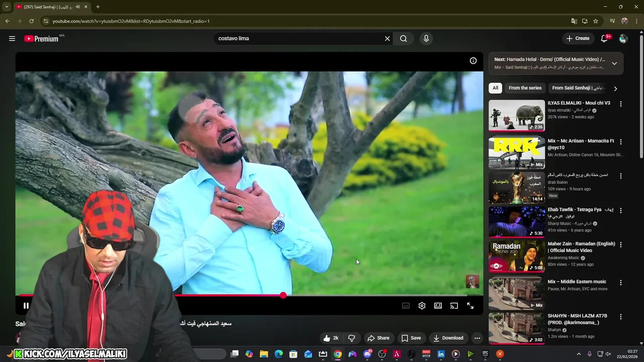This screenshot has height=362, width=644.
Task: Open Maher Zain Ramadan video thumbnail
Action: click(x=517, y=256)
